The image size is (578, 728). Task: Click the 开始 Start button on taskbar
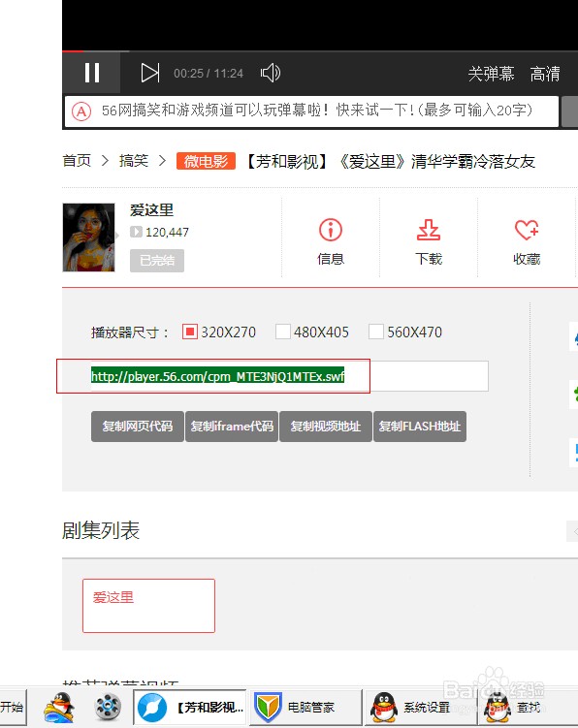(13, 707)
